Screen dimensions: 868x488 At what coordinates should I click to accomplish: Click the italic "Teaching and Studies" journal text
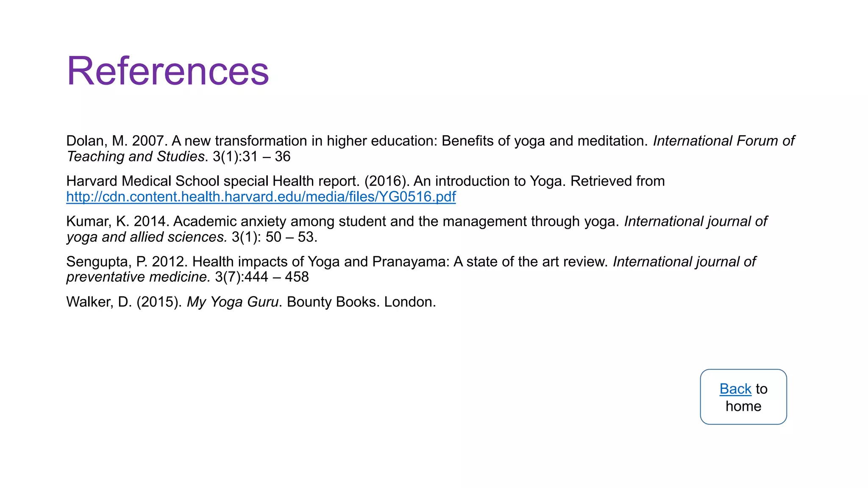(136, 157)
